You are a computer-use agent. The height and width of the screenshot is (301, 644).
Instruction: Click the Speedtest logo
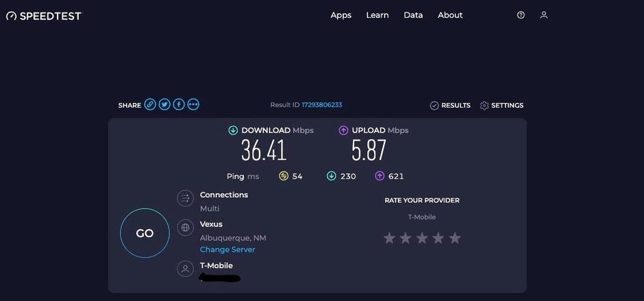[44, 16]
